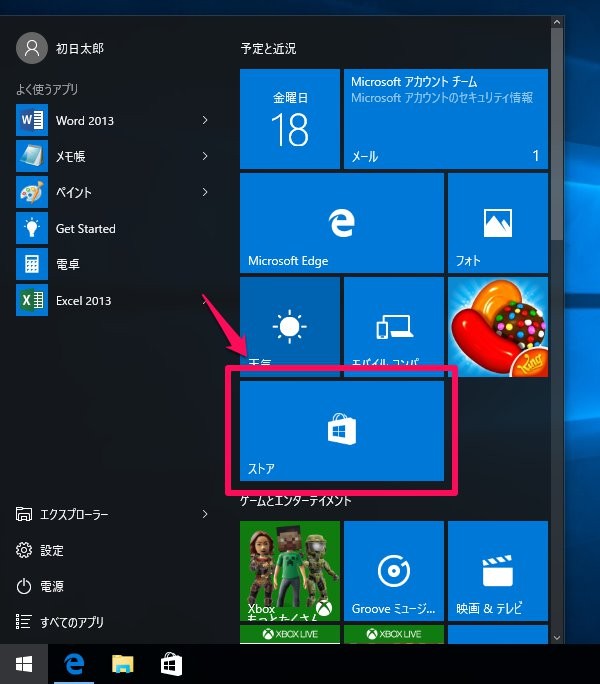Open 設定 (Settings)
Viewport: 600px width, 684px height.
pos(40,551)
